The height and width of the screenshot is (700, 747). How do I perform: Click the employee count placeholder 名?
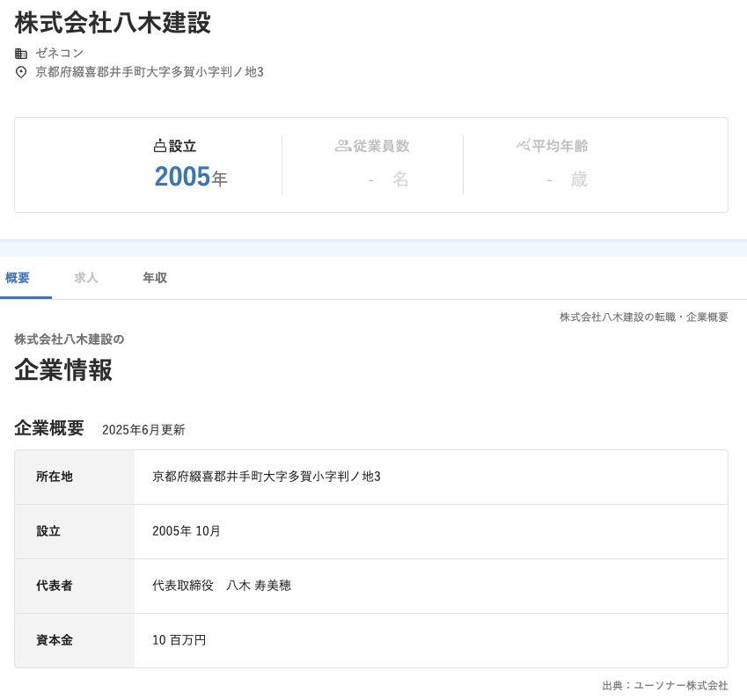pyautogui.click(x=400, y=179)
